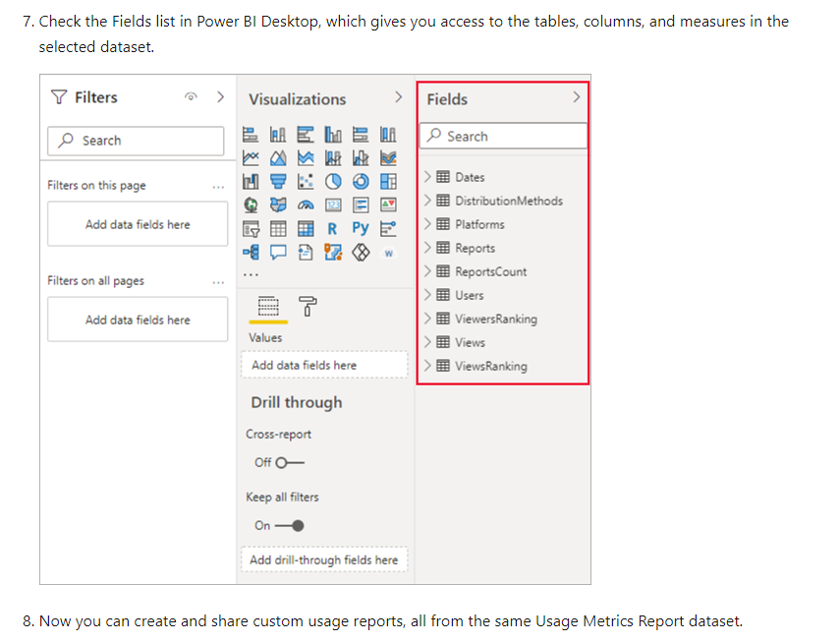Select the Map globe visual
The height and width of the screenshot is (643, 840).
click(251, 205)
